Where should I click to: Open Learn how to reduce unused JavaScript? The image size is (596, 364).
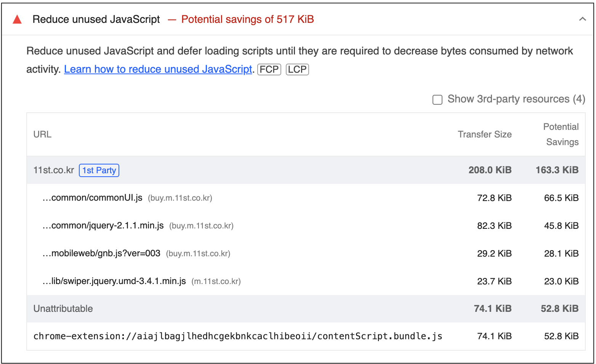click(158, 69)
